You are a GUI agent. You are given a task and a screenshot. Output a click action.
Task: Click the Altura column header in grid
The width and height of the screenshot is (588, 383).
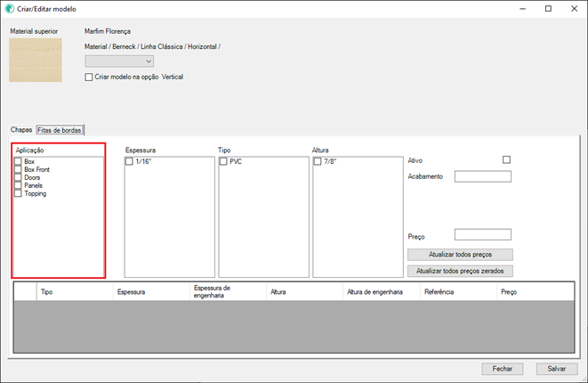coord(304,292)
